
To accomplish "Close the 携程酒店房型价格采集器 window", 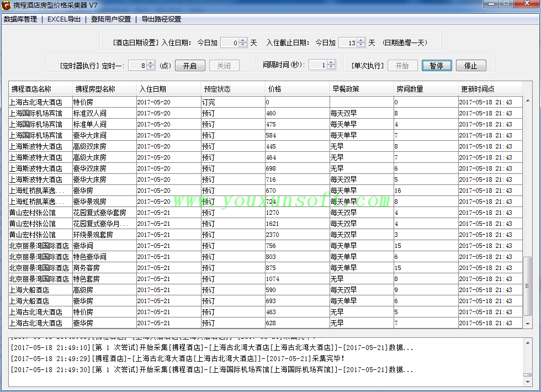I will (x=527, y=3).
